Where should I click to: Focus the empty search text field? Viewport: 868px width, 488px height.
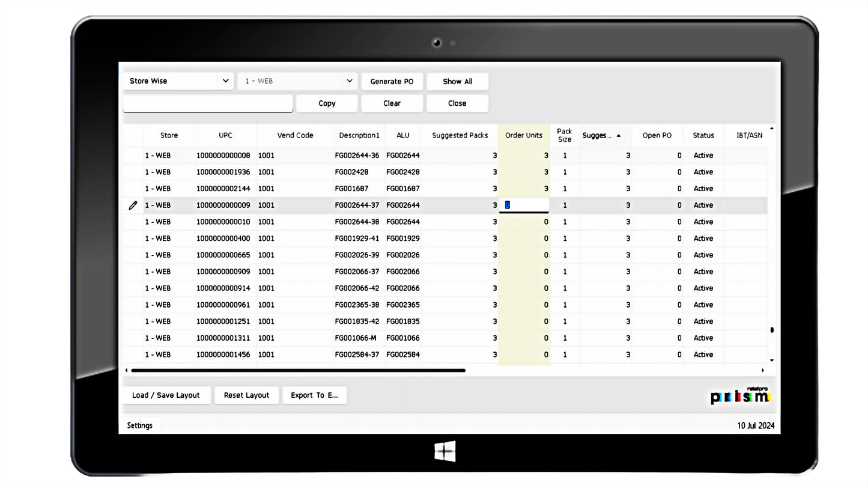pyautogui.click(x=208, y=103)
